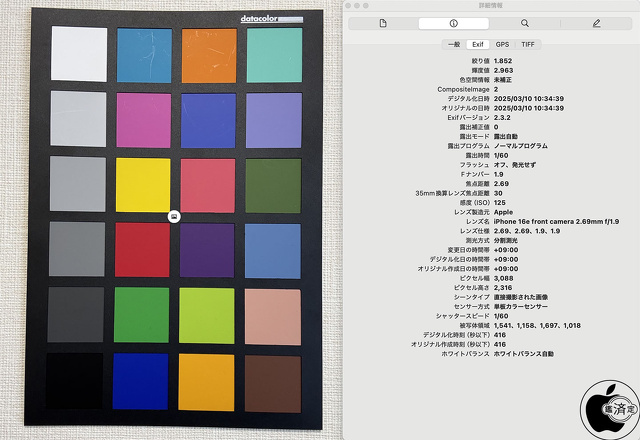Click the brown patch in bottom row
The width and height of the screenshot is (640, 440).
click(x=274, y=380)
